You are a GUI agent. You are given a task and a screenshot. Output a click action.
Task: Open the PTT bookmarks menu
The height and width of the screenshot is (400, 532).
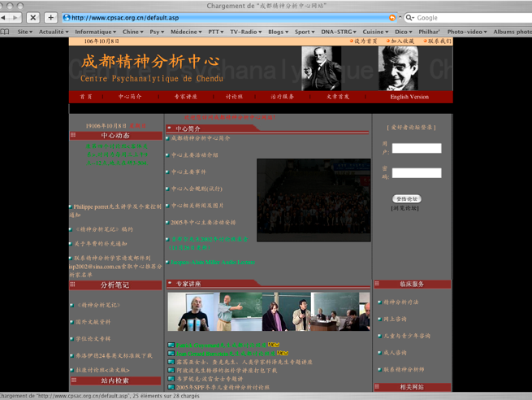[x=216, y=32]
